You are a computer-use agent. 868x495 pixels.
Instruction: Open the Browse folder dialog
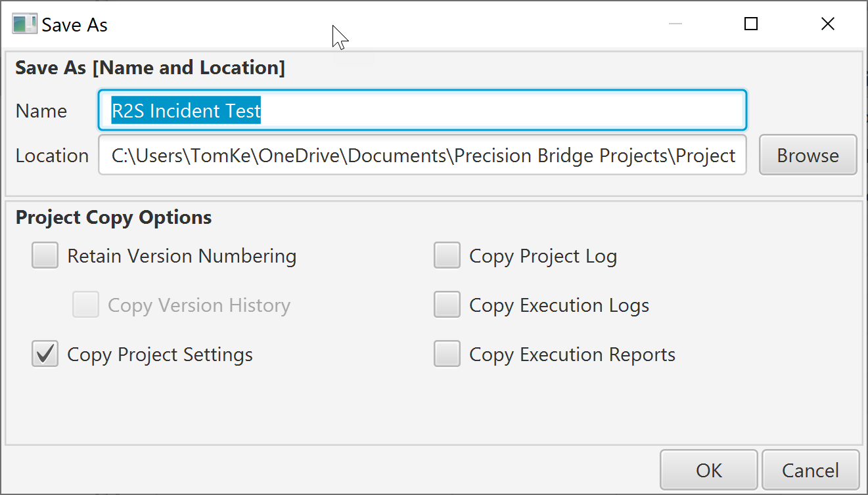tap(808, 155)
